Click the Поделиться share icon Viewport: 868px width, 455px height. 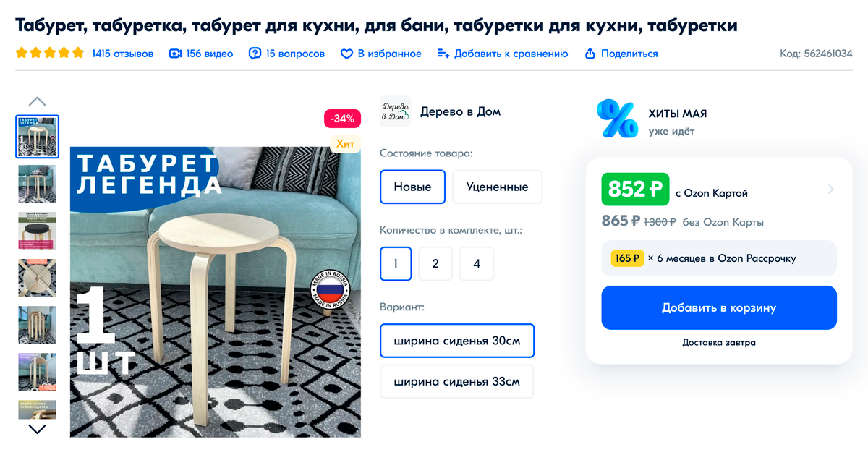(x=590, y=54)
